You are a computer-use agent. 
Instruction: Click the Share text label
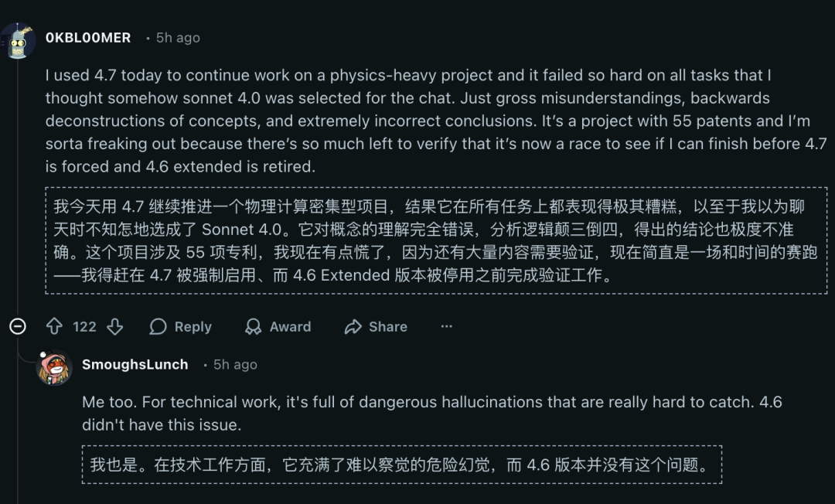(388, 327)
